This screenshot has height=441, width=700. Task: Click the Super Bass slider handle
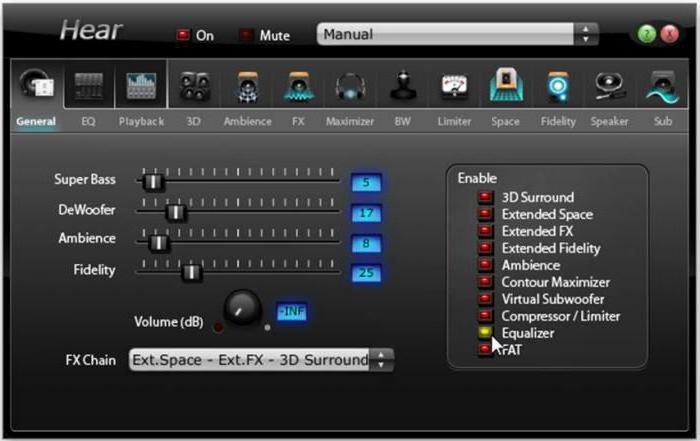coord(152,182)
